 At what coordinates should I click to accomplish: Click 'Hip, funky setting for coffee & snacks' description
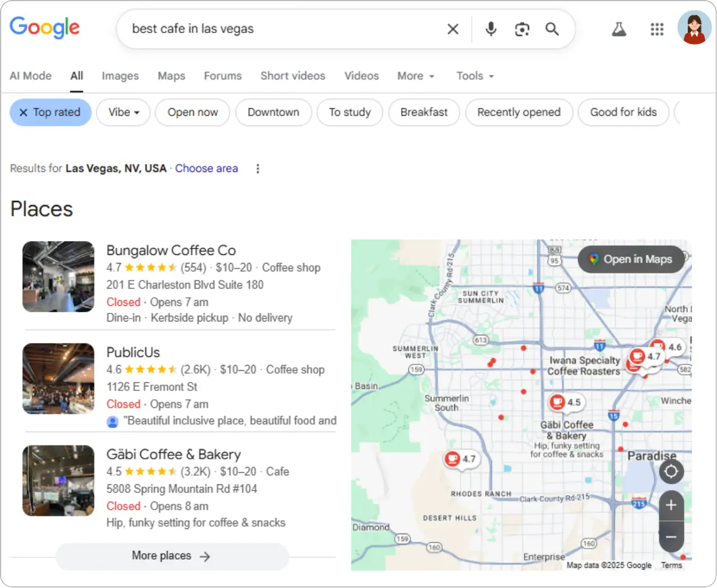tap(196, 523)
